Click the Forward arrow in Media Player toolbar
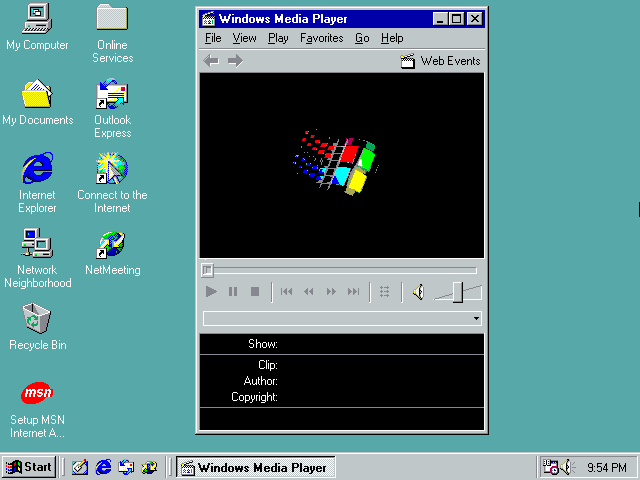The width and height of the screenshot is (640, 480). pyautogui.click(x=236, y=61)
